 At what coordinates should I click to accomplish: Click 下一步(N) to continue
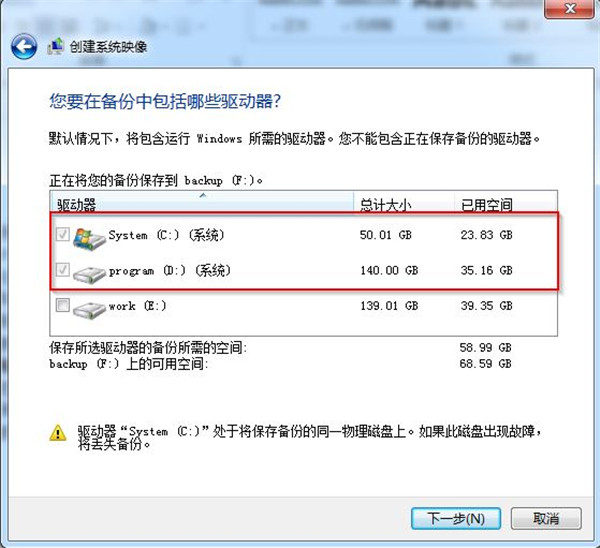[x=456, y=519]
